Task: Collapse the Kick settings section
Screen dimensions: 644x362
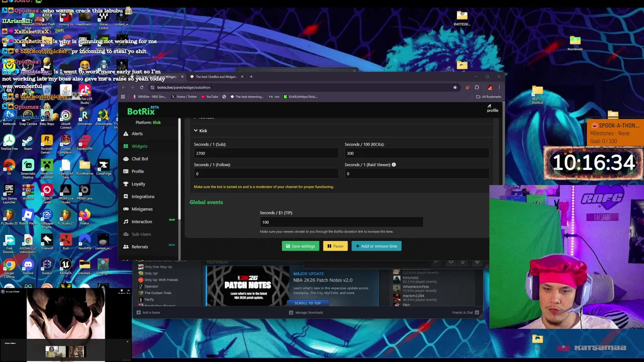Action: [x=200, y=131]
